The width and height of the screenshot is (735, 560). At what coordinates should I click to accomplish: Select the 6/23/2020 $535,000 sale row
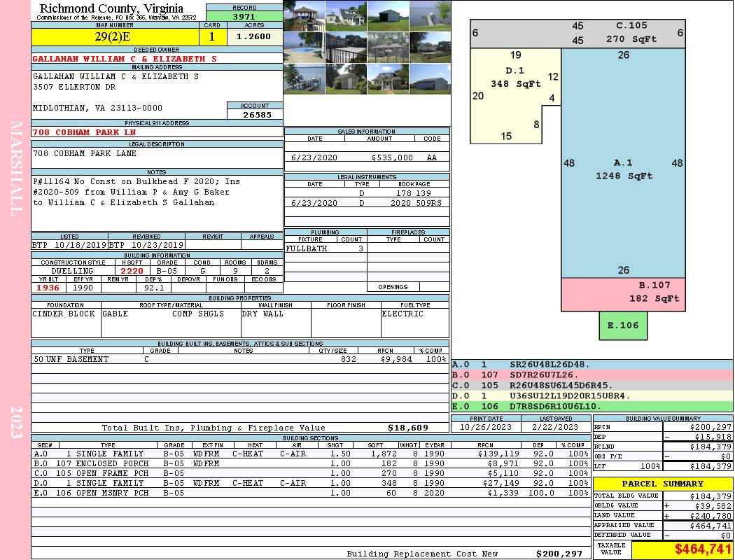(x=366, y=157)
